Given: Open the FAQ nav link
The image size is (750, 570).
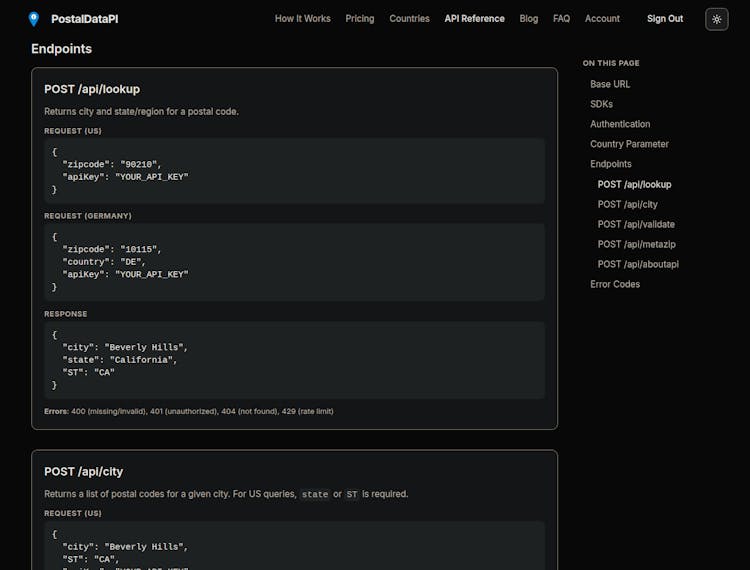Looking at the screenshot, I should pos(562,19).
